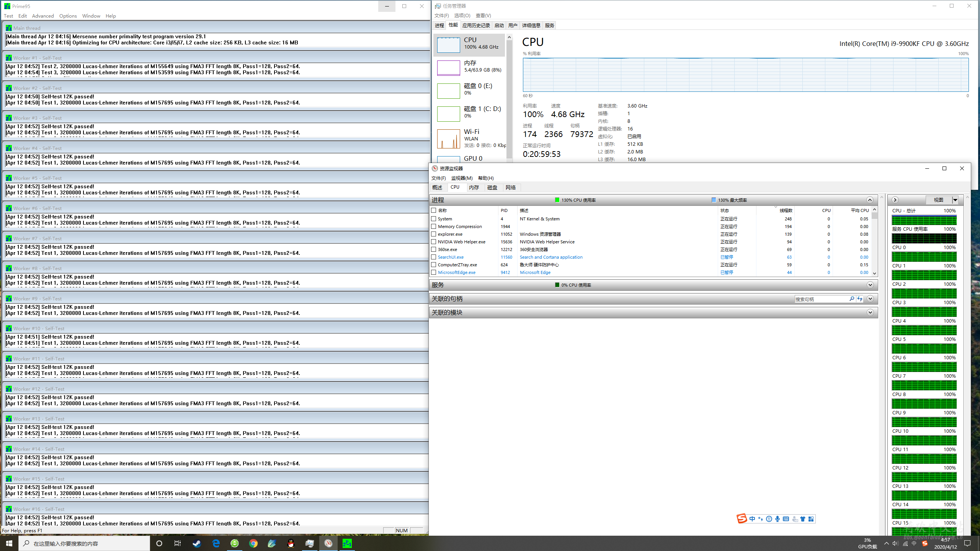Open Sogou toolbox grid icon
The height and width of the screenshot is (551, 980).
coord(811,519)
